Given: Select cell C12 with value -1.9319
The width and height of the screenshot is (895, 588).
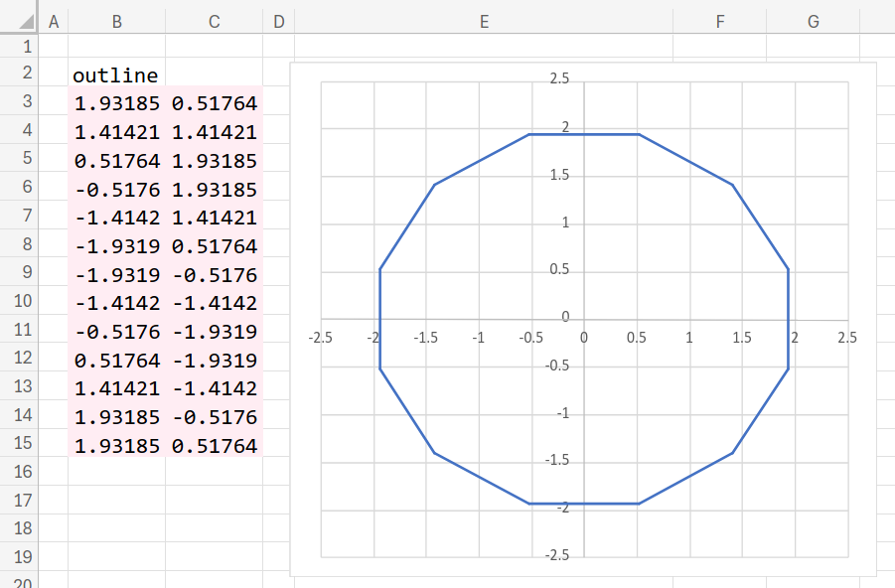Looking at the screenshot, I should [x=215, y=361].
